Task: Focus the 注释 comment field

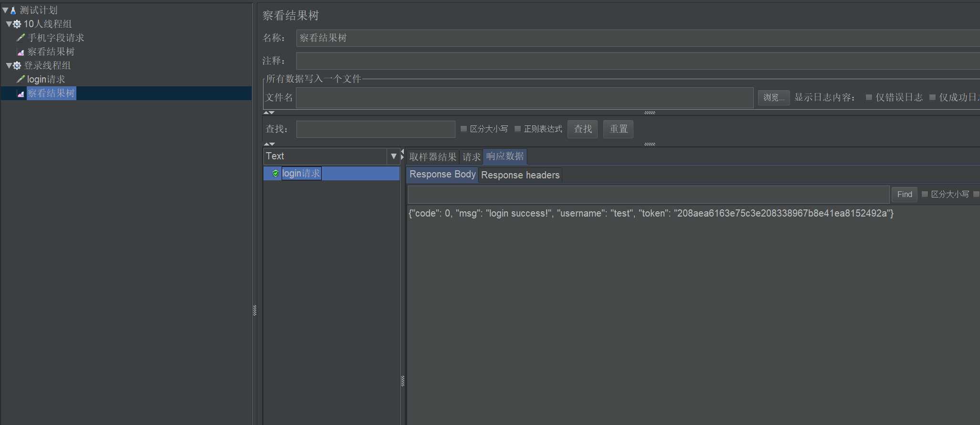Action: (x=638, y=61)
